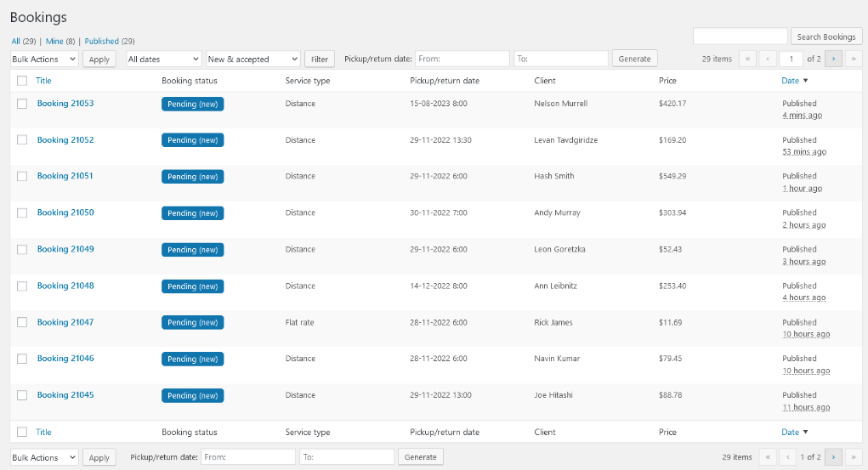Open Booking 21051 link

click(65, 175)
